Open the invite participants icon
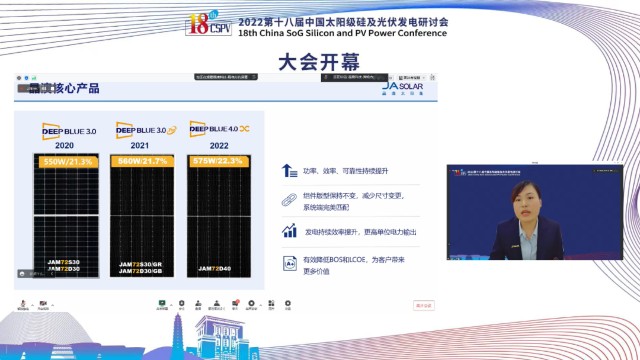Image resolution: width=640 pixels, height=360 pixels. pyautogui.click(x=198, y=304)
